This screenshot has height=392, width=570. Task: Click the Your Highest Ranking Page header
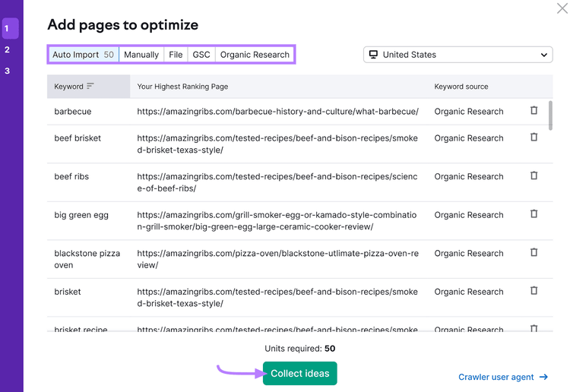[x=182, y=87]
